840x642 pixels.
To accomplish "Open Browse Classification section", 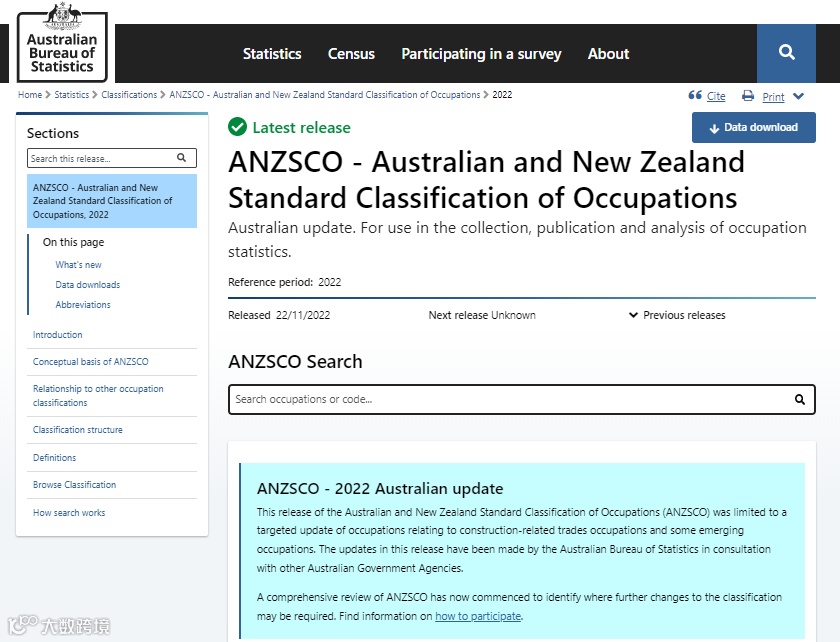I will click(74, 484).
